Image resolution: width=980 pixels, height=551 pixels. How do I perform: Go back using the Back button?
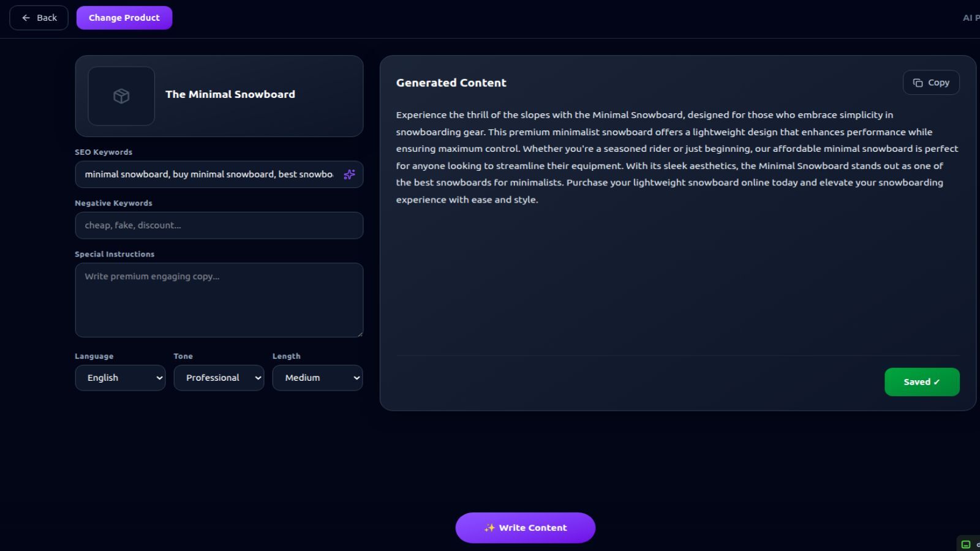coord(39,18)
